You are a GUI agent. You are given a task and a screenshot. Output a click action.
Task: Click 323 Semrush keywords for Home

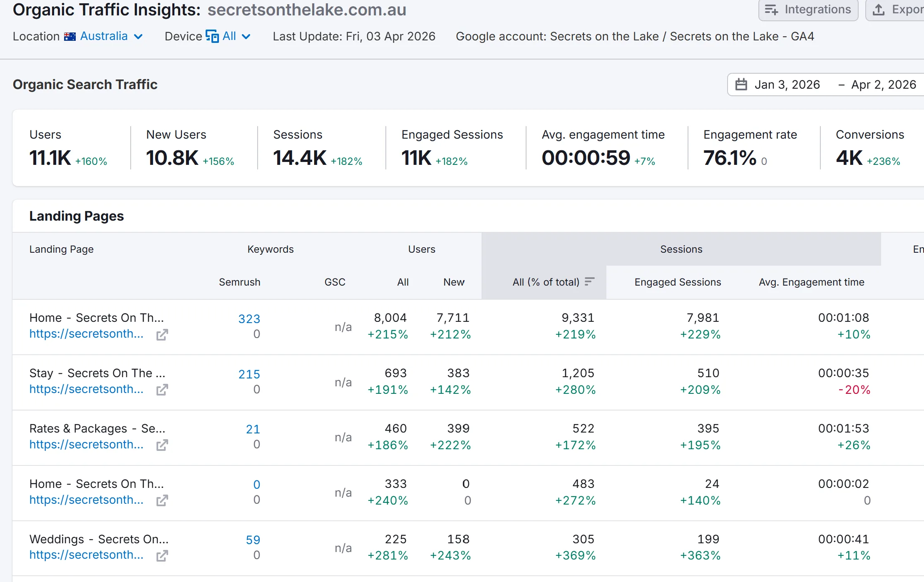coord(249,319)
